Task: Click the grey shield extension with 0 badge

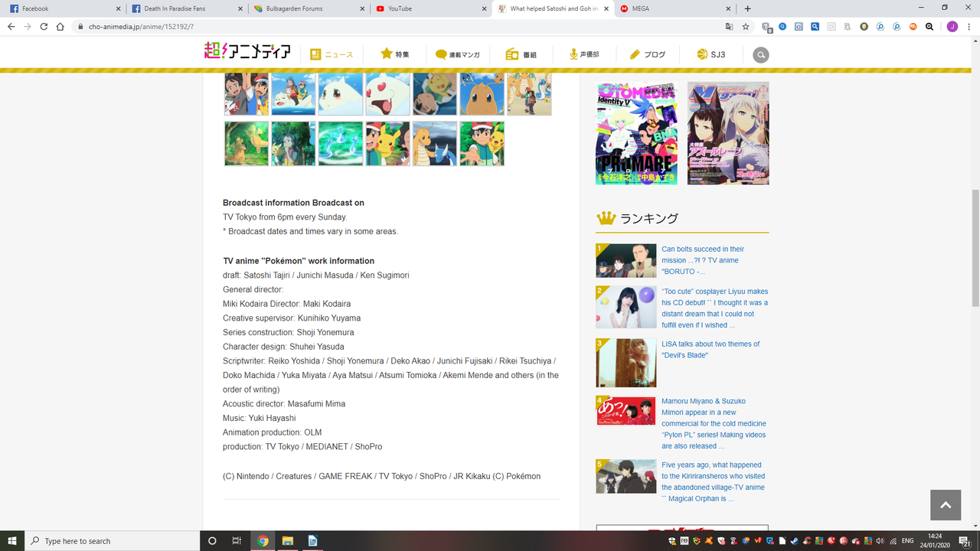Action: pyautogui.click(x=767, y=26)
